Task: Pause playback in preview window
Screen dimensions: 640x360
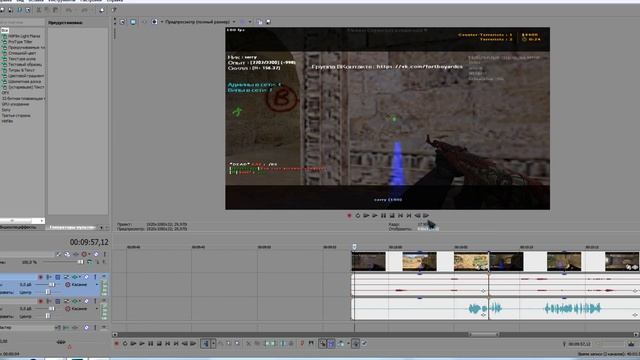Action: [x=383, y=216]
